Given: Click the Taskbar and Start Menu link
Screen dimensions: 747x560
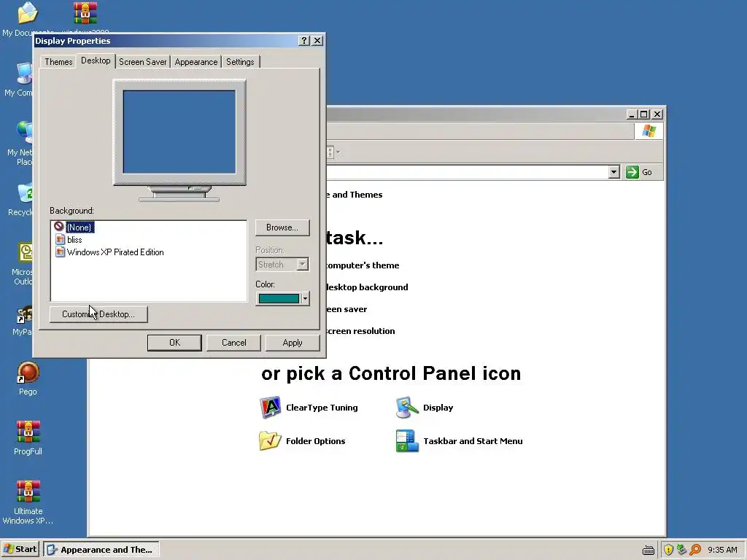Looking at the screenshot, I should pyautogui.click(x=473, y=441).
